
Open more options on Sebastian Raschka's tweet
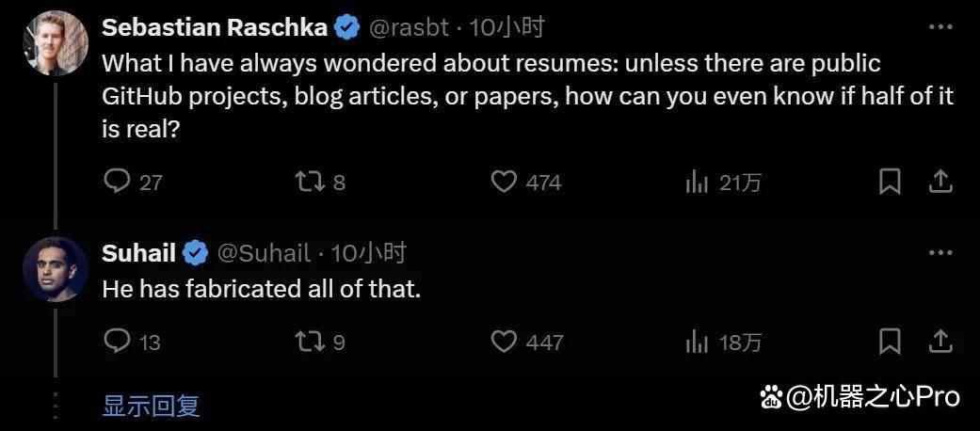(940, 27)
